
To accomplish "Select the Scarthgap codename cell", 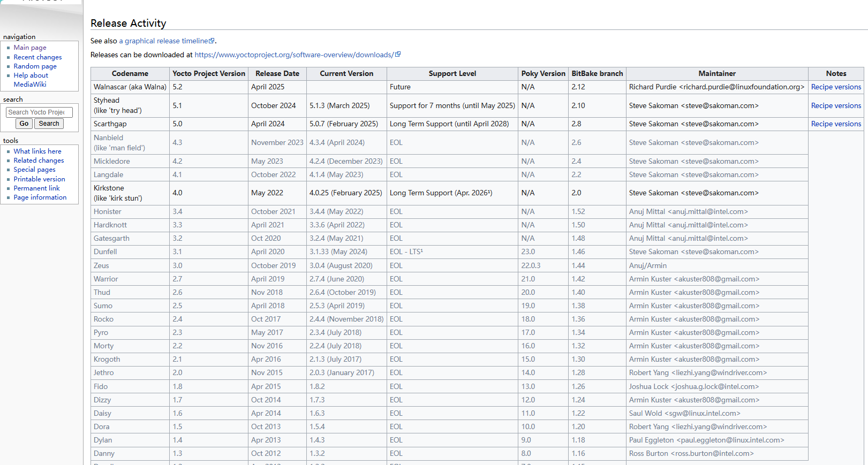I will click(130, 124).
